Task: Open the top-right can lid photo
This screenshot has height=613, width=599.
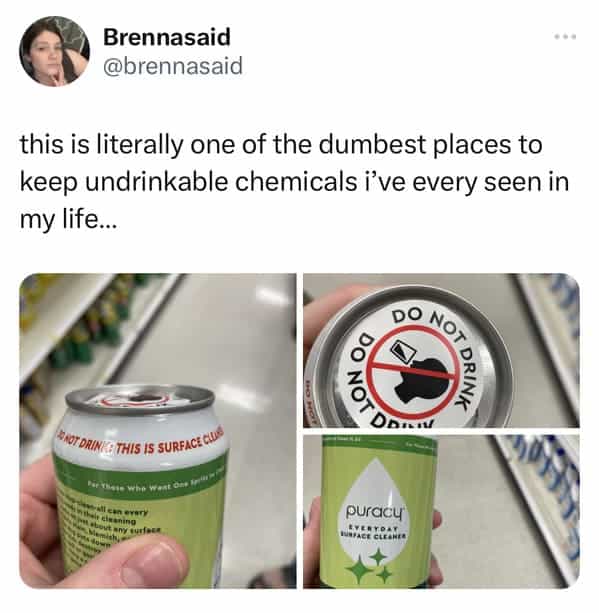Action: click(441, 350)
